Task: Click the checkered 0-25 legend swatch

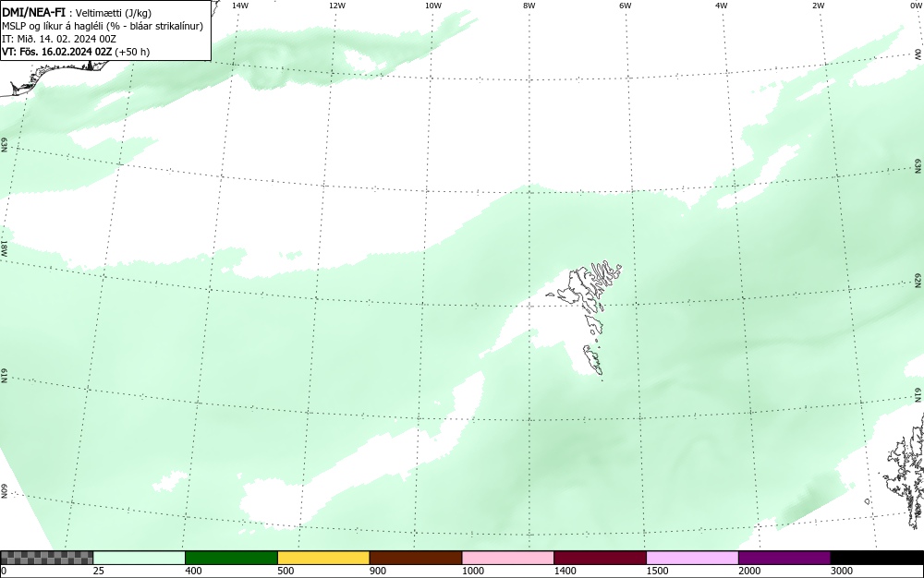Action: [46, 558]
